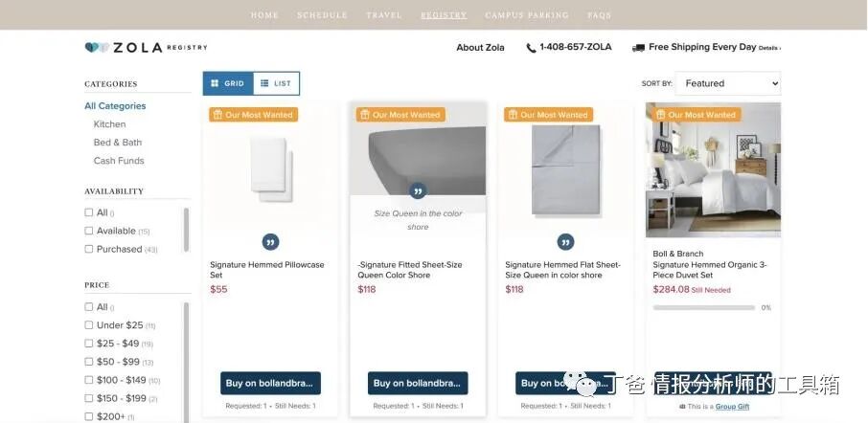
Task: Click Buy on bollandbranch for the pillowcase set
Action: point(270,383)
